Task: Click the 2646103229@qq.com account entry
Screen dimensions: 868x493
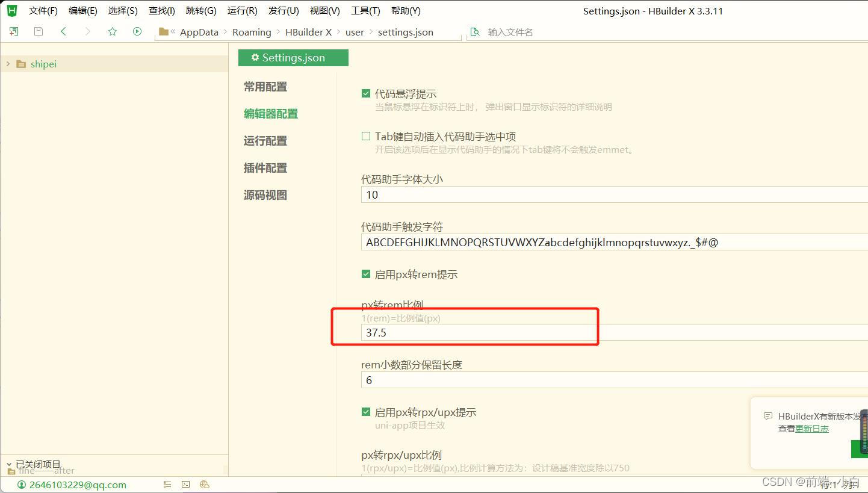Action: (x=78, y=484)
